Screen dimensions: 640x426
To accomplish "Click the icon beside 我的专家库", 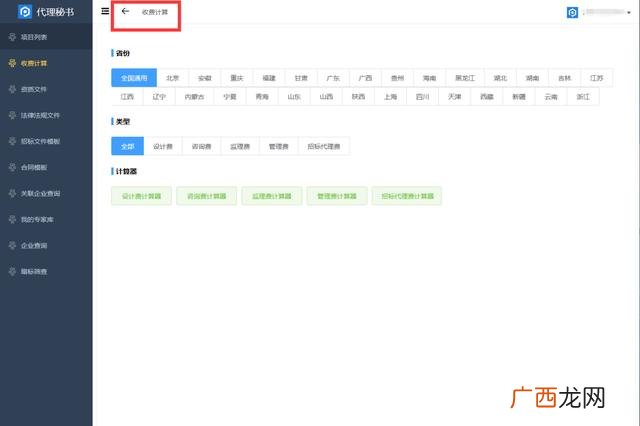I will point(12,220).
